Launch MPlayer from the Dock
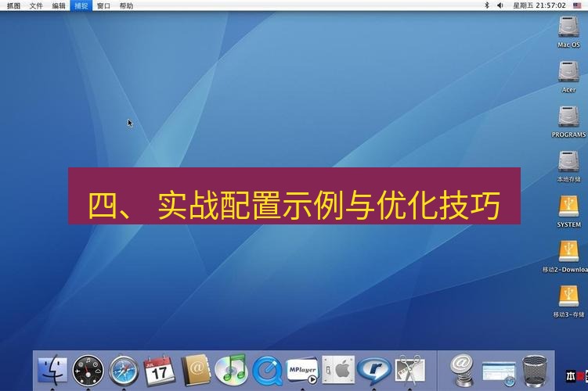Image resolution: width=588 pixels, height=391 pixels. tap(302, 371)
